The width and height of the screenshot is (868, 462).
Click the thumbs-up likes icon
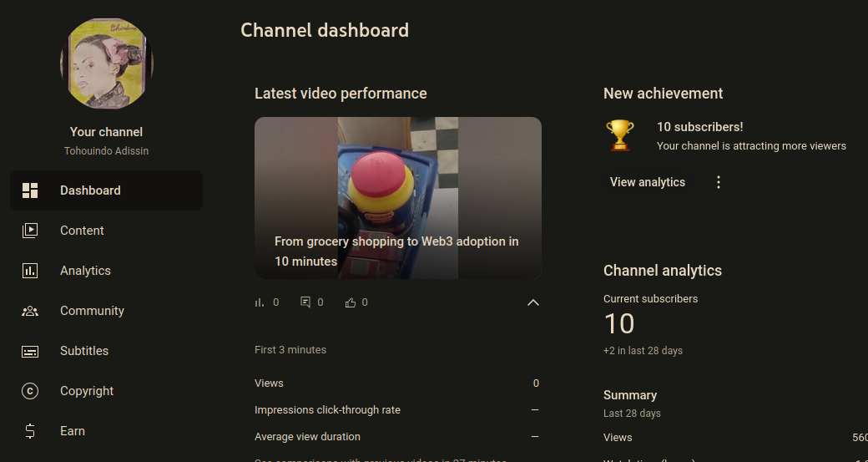tap(350, 302)
